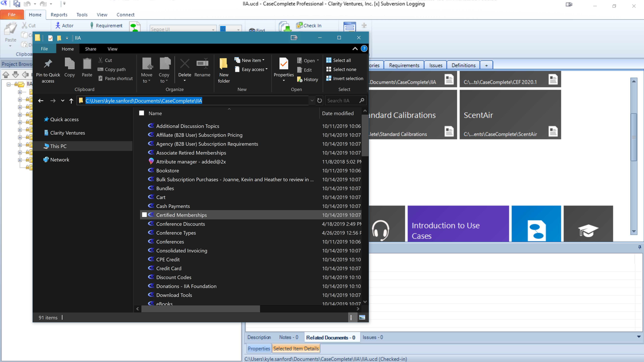Select the Definitions tab in CaseComplete
This screenshot has height=362, width=644.
pos(463,65)
